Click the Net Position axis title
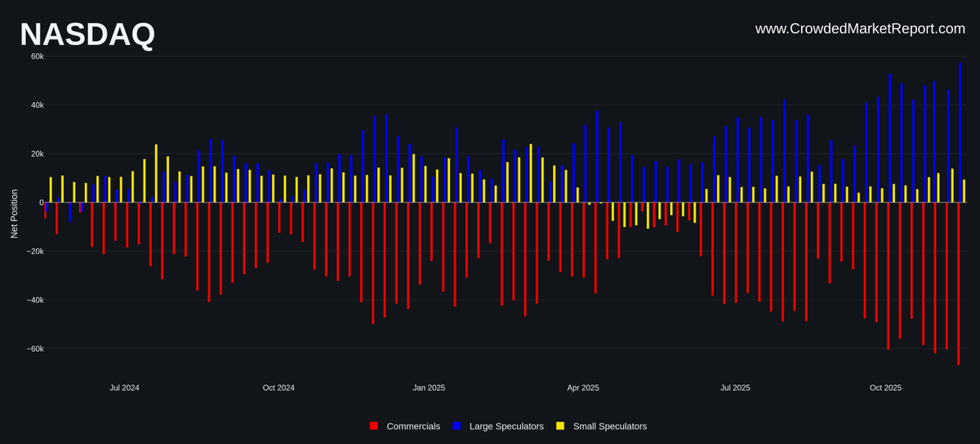 14,214
